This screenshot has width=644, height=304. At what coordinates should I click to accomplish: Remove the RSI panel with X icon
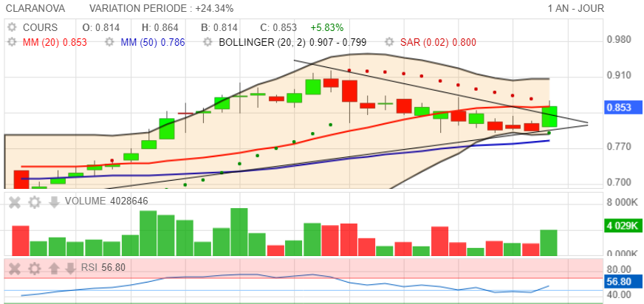[15, 269]
